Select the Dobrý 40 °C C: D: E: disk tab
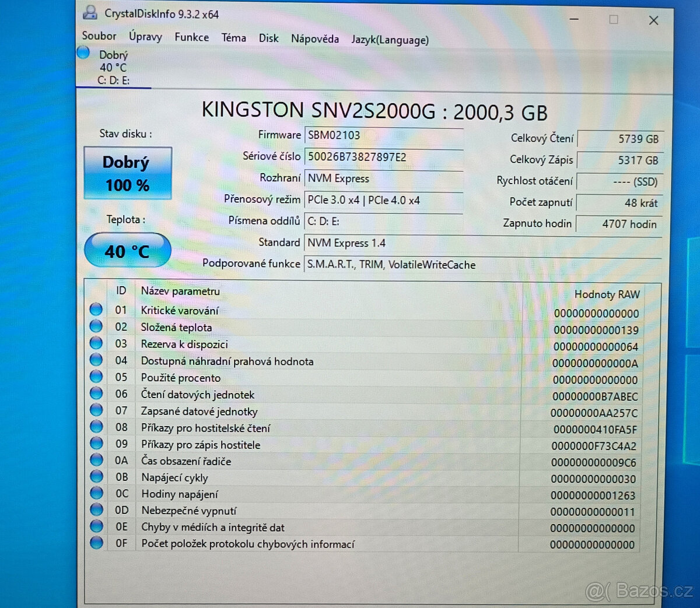The image size is (700, 608). 114,67
